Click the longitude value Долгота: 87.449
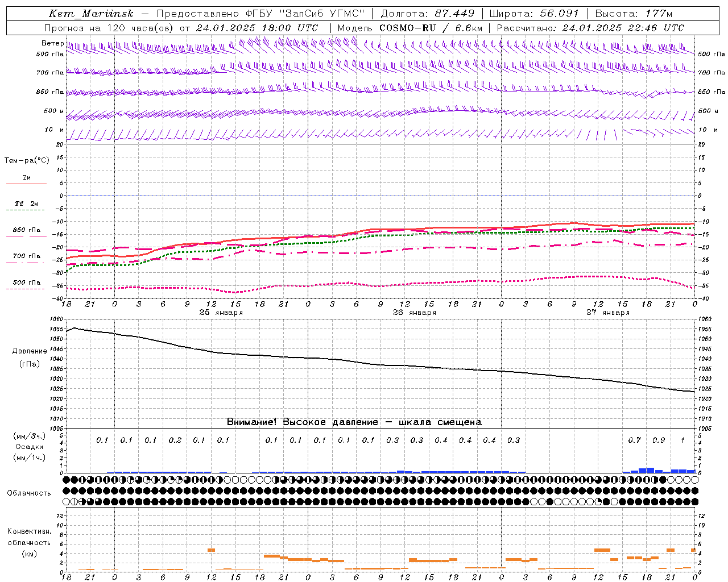This screenshot has width=728, height=582. click(x=428, y=14)
